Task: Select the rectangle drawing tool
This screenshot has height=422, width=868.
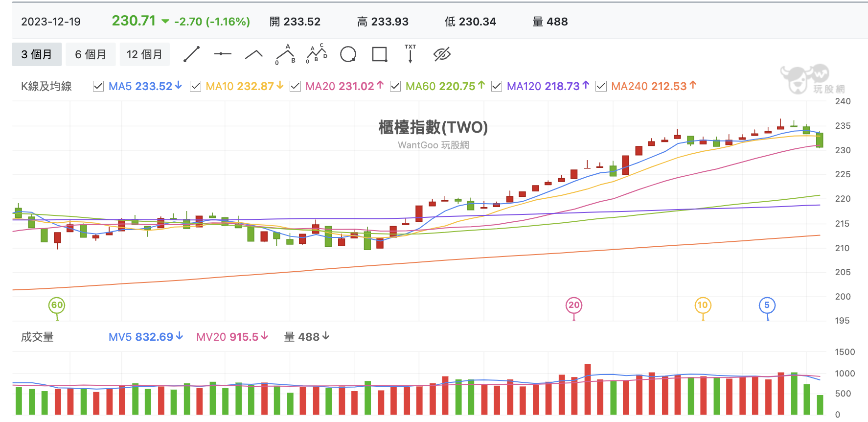Action: coord(380,54)
